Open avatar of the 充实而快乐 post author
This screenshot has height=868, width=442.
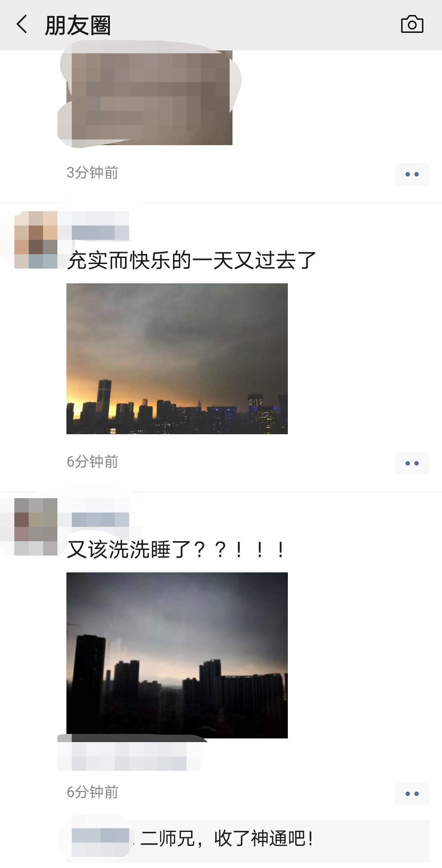point(36,239)
